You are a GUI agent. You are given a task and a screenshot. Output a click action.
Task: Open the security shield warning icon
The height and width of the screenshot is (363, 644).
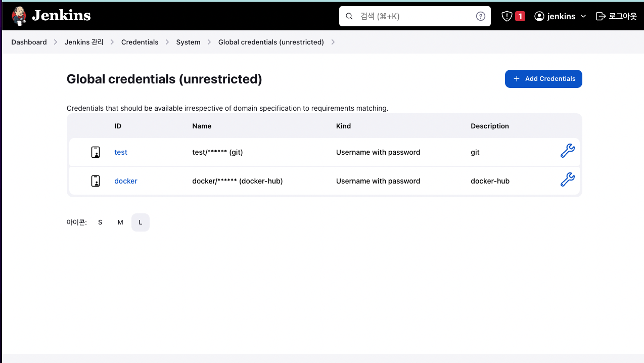point(507,16)
